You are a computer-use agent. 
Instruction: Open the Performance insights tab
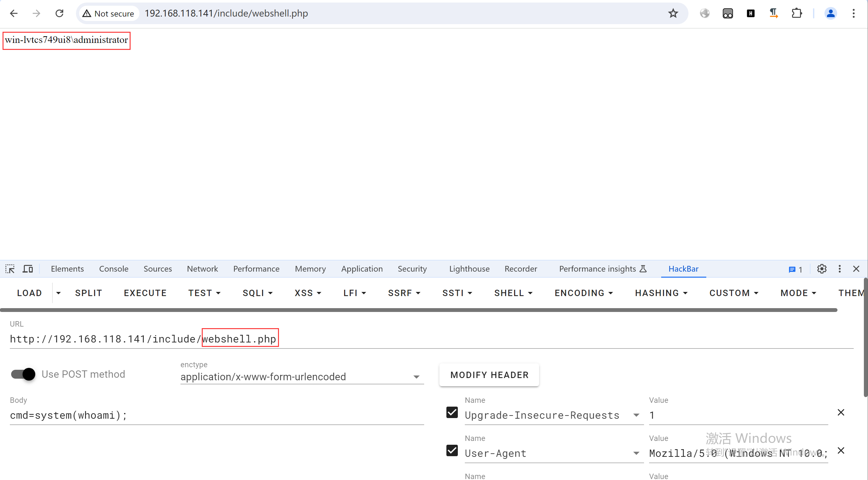pos(603,269)
